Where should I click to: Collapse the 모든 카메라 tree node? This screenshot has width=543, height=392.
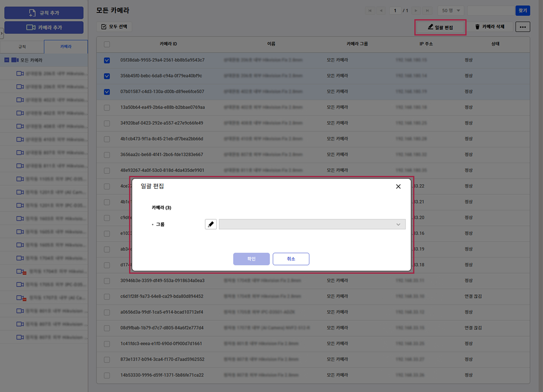[x=7, y=60]
